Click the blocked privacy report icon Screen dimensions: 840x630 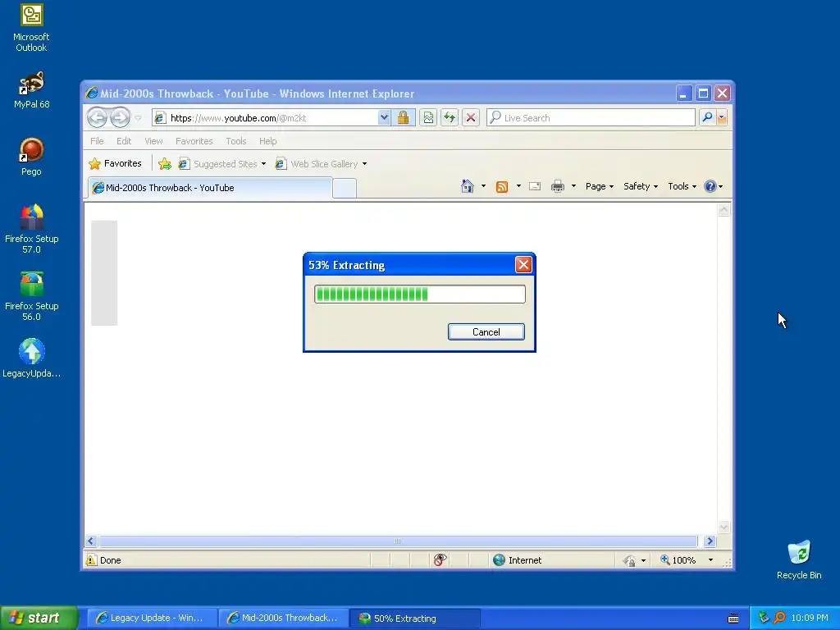pyautogui.click(x=440, y=559)
